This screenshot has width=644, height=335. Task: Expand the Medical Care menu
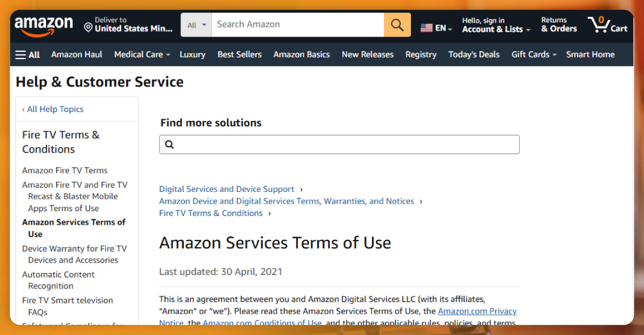(142, 55)
